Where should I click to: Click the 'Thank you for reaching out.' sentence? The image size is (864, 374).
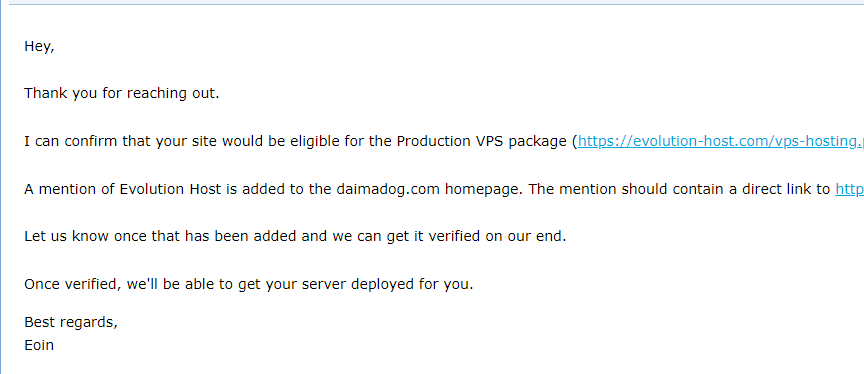(x=122, y=94)
